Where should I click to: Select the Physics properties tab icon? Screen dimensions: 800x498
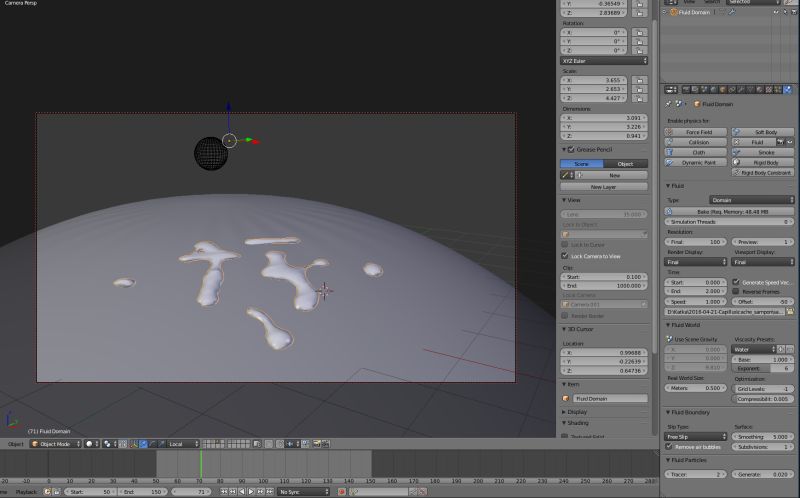point(788,90)
